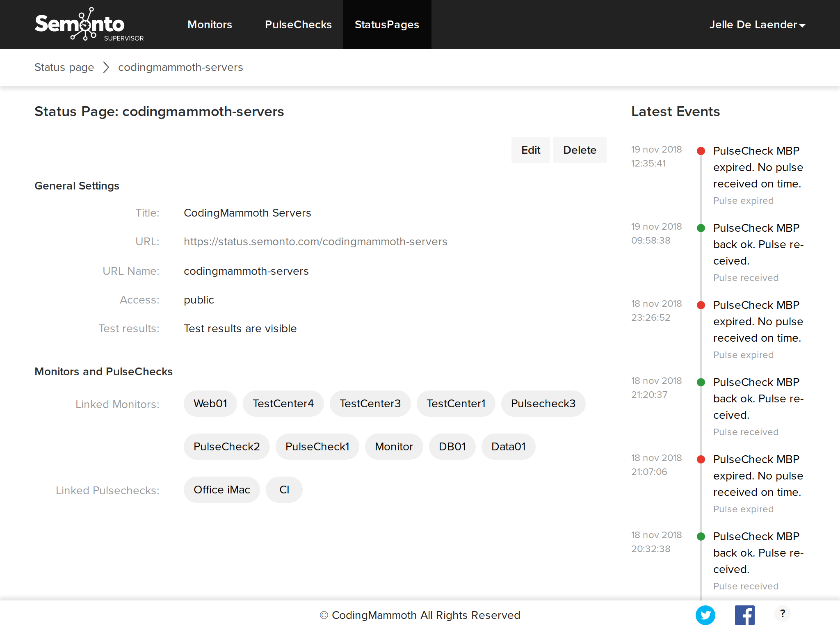Select the Pulsecheck3 monitor tag

543,404
